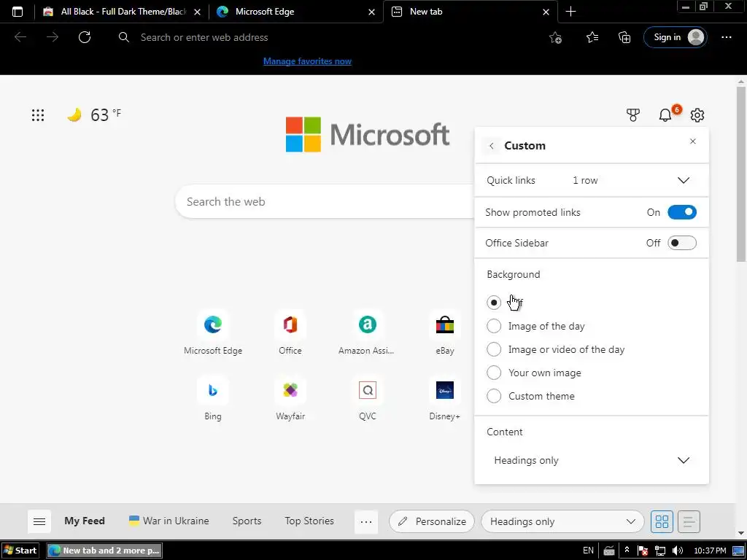
Task: Click the Manage favorites now link
Action: [307, 61]
